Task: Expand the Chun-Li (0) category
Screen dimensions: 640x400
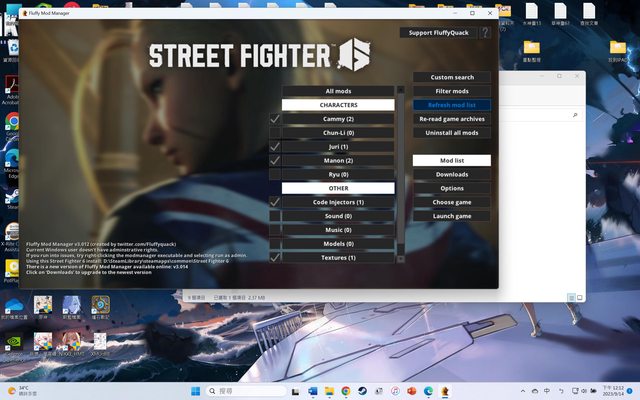Action: (x=338, y=132)
